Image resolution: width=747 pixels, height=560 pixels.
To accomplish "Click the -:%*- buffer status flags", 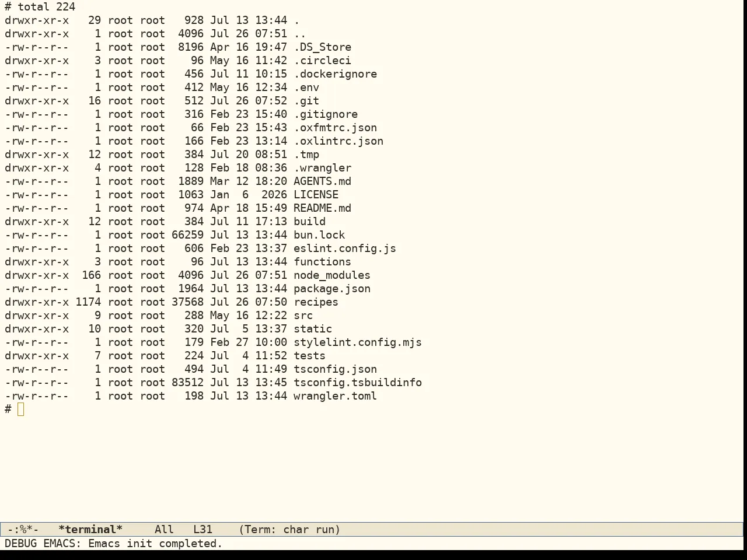I will pos(23,530).
